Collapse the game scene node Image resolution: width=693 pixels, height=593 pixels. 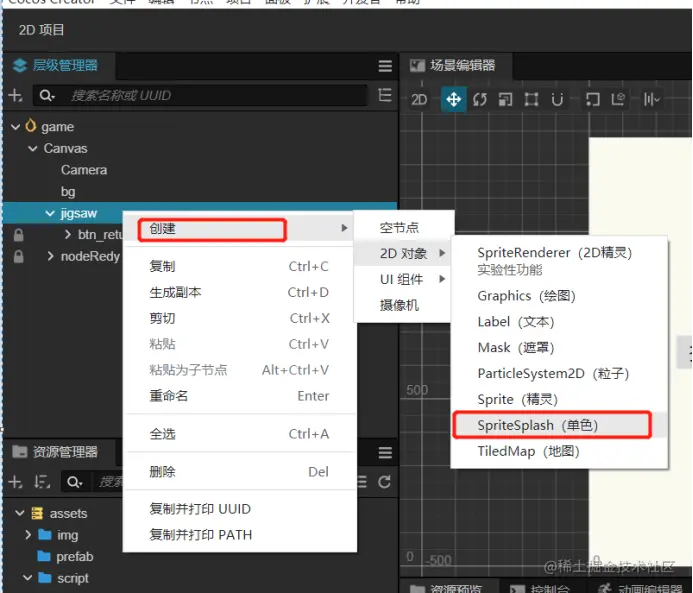(x=15, y=127)
